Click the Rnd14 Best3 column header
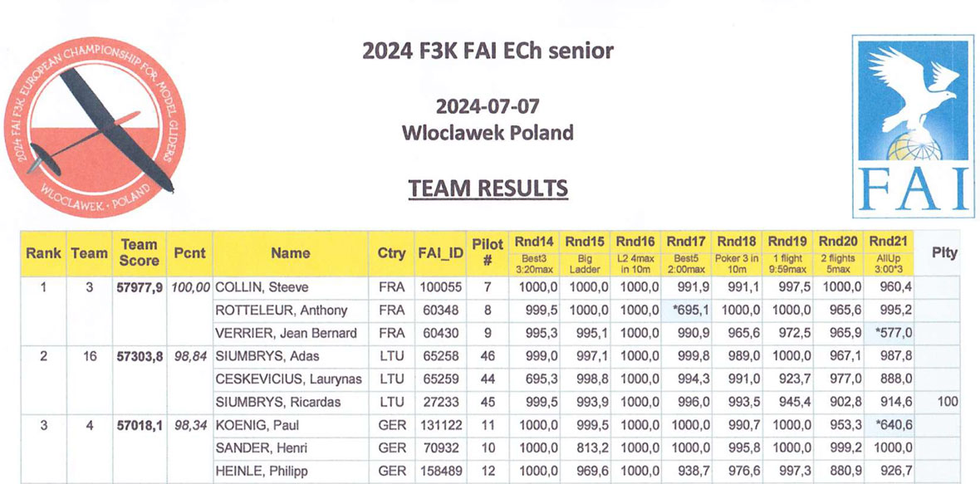This screenshot has height=484, width=980. [x=534, y=253]
